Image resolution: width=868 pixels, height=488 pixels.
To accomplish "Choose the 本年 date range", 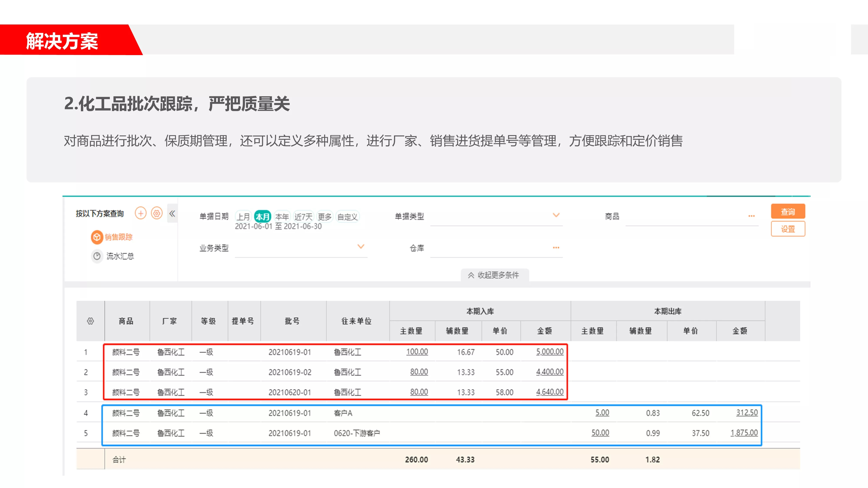I will pyautogui.click(x=282, y=216).
